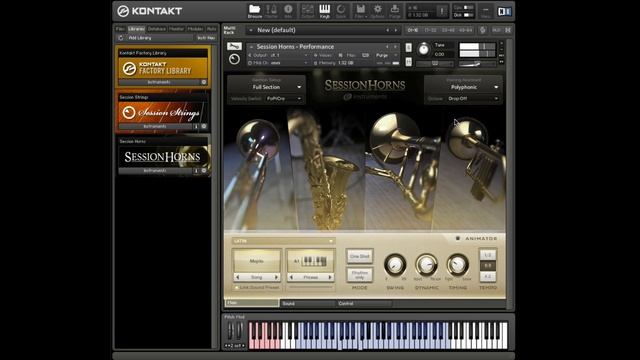Click the Session Horns instrument round icon

point(234,59)
